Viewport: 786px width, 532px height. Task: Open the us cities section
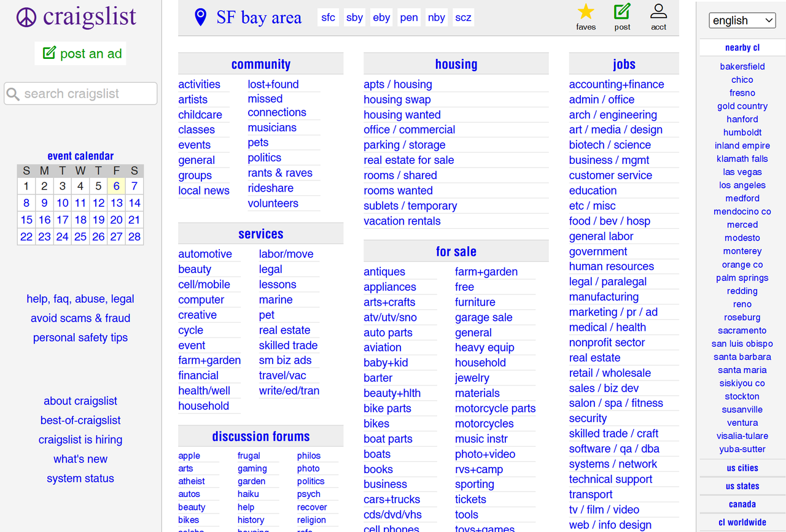pos(742,468)
